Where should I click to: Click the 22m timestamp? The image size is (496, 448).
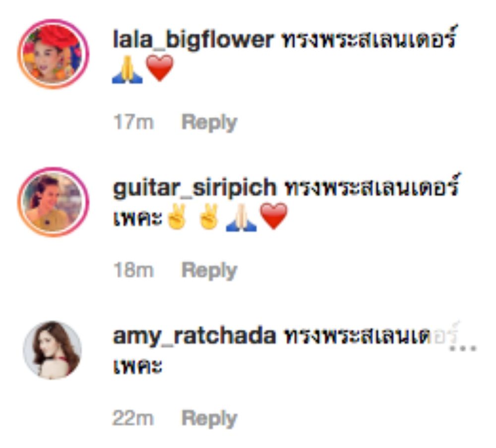coord(133,418)
